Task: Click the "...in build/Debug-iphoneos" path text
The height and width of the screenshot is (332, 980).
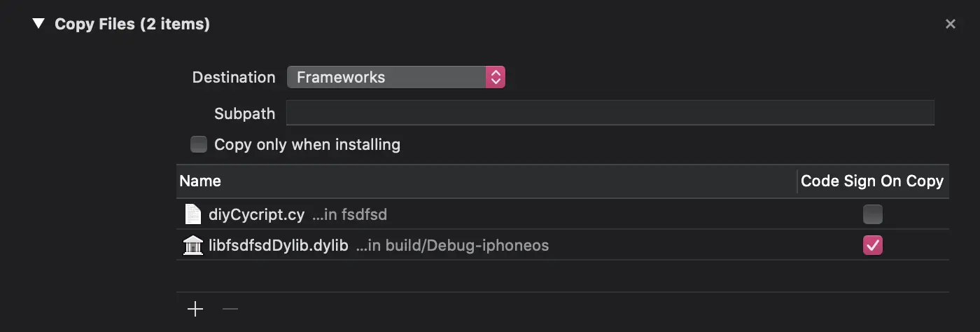Action: pyautogui.click(x=452, y=246)
